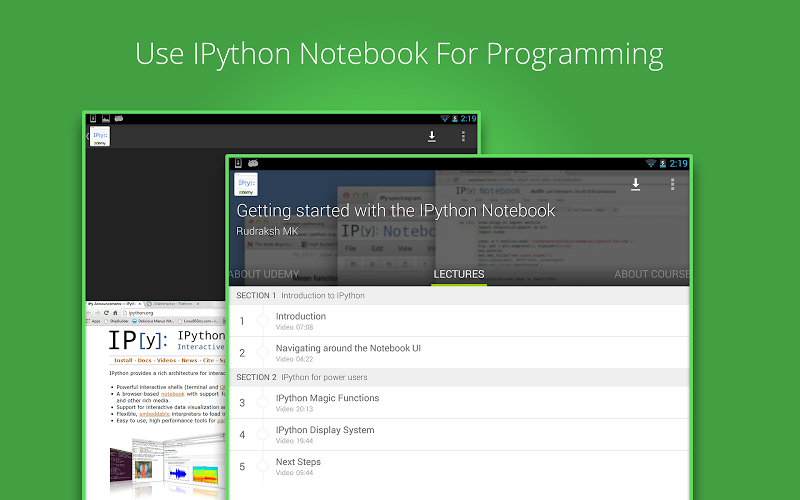This screenshot has width=800, height=500.
Task: Switch to the ABOUT COURSE tab
Action: coord(651,274)
